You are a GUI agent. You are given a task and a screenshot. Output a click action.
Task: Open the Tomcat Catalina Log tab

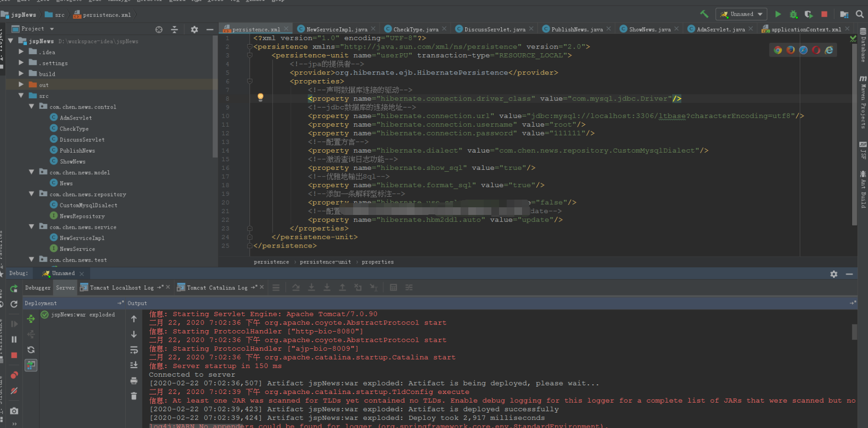tap(217, 287)
